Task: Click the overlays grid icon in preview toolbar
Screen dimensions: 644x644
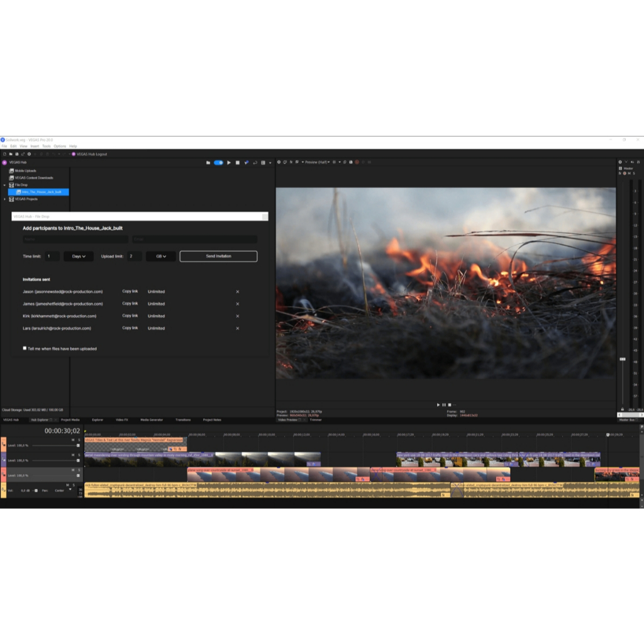Action: click(335, 162)
